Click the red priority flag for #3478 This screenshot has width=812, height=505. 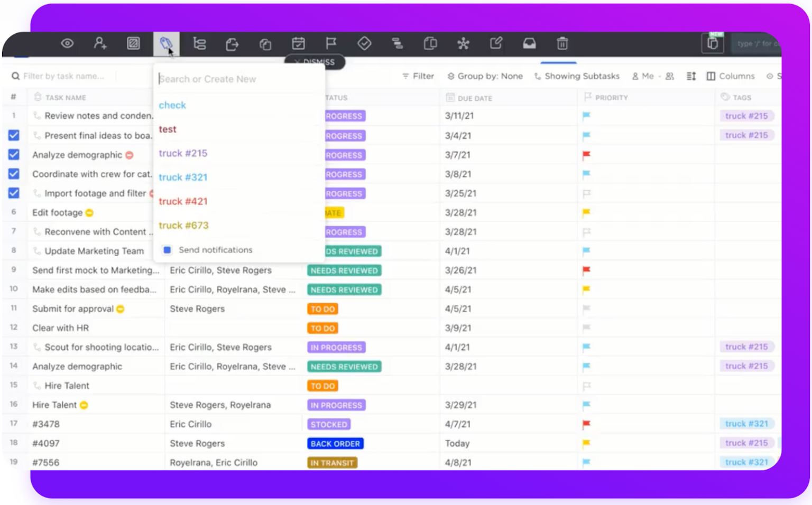pos(586,424)
